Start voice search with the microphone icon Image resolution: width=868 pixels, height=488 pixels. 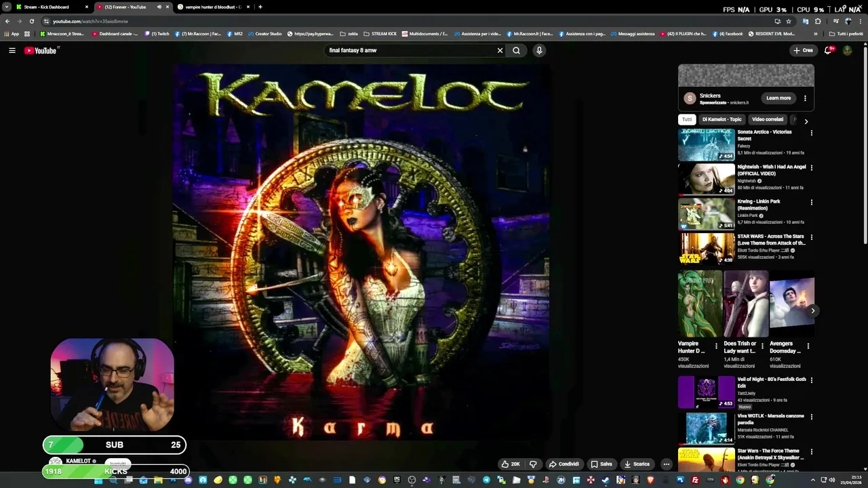pos(539,50)
